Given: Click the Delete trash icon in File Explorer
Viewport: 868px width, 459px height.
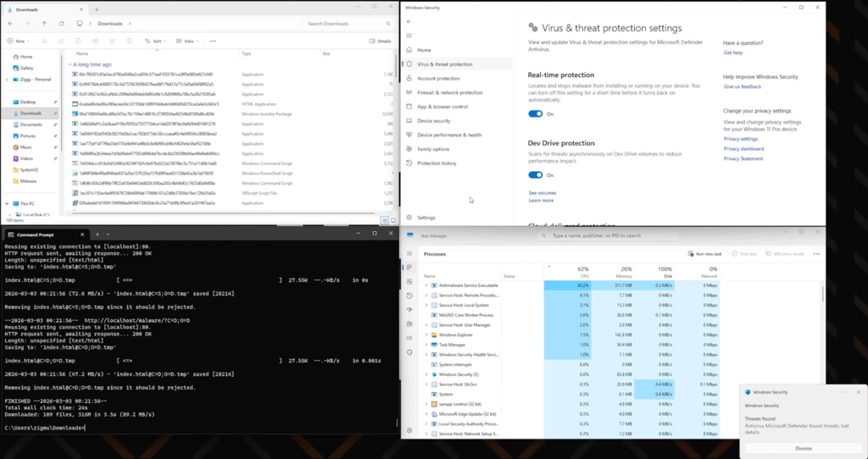Looking at the screenshot, I should pos(130,41).
